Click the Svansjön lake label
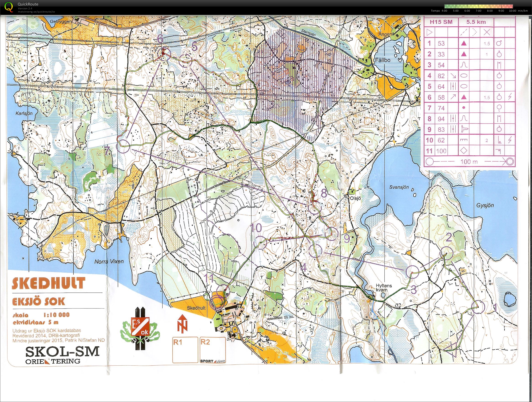 [399, 187]
